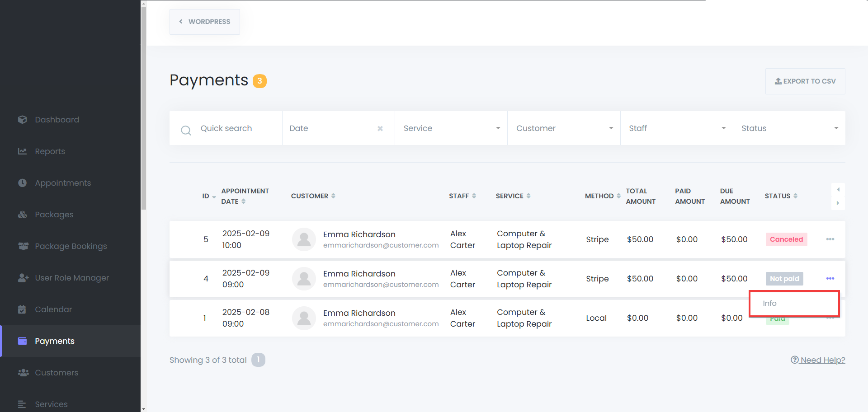Viewport: 868px width, 412px height.
Task: Click the Packages boxes icon
Action: pyautogui.click(x=23, y=215)
